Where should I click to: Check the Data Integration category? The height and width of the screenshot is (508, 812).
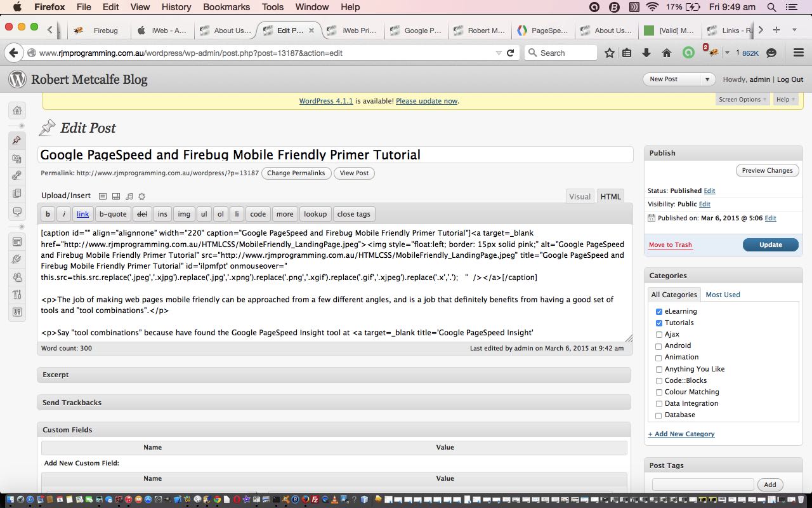pos(659,403)
